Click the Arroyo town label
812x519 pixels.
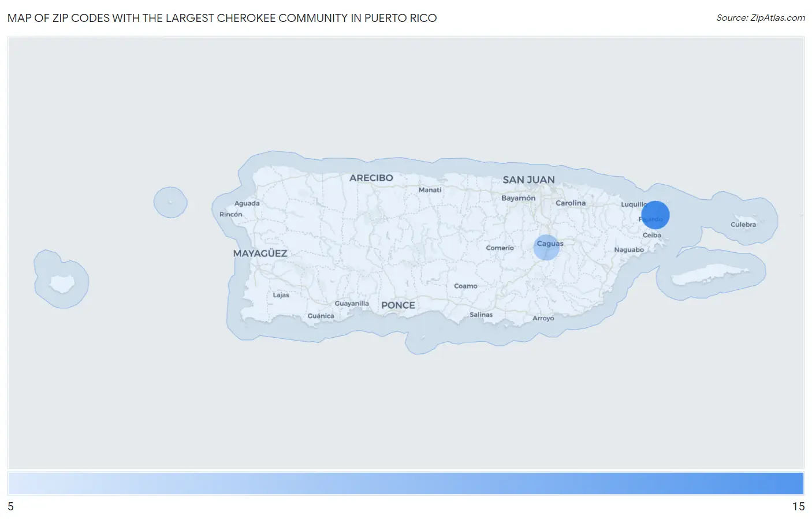tap(543, 318)
